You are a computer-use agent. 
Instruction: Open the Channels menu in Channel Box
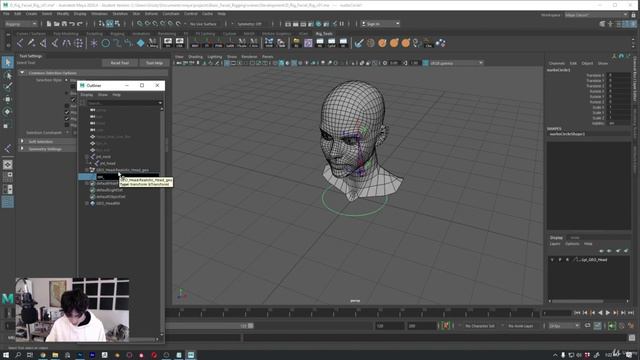pyautogui.click(x=557, y=63)
